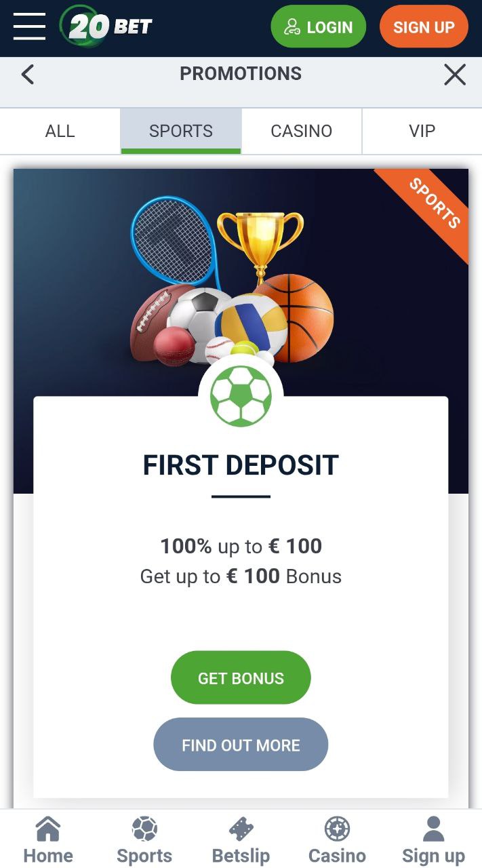Click the orange SIGN UP button
The image size is (482, 868).
pos(424,27)
